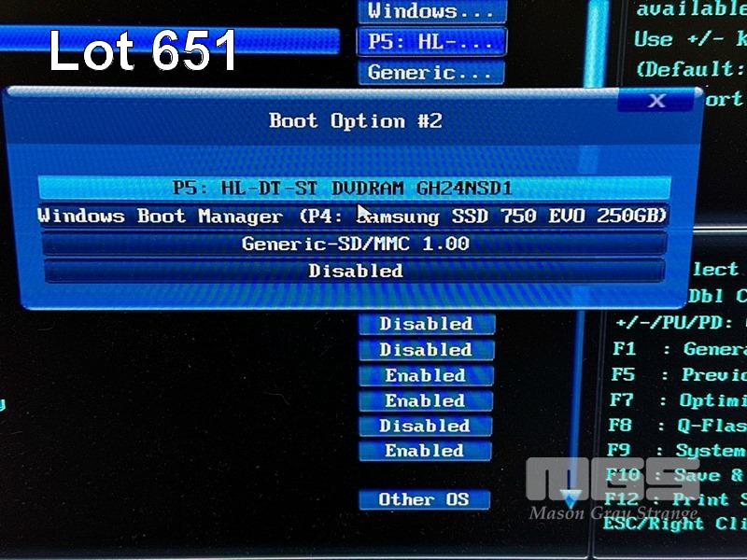The width and height of the screenshot is (747, 560).
Task: Select Generic-SD/MMC 1.00 in the popup
Action: (x=354, y=244)
